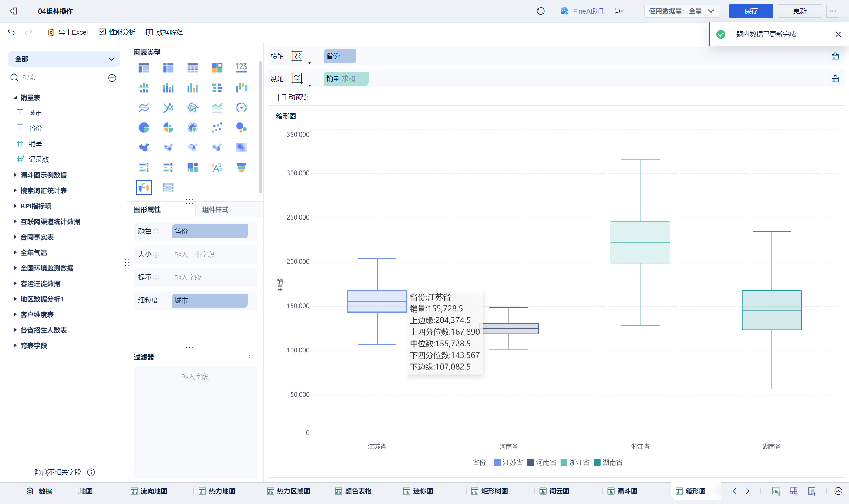Pick the gauge dashboard chart icon
This screenshot has height=504, width=849.
tap(241, 108)
